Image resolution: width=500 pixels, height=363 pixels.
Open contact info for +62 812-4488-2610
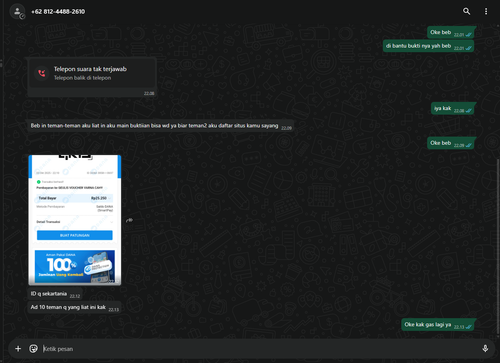tap(58, 12)
